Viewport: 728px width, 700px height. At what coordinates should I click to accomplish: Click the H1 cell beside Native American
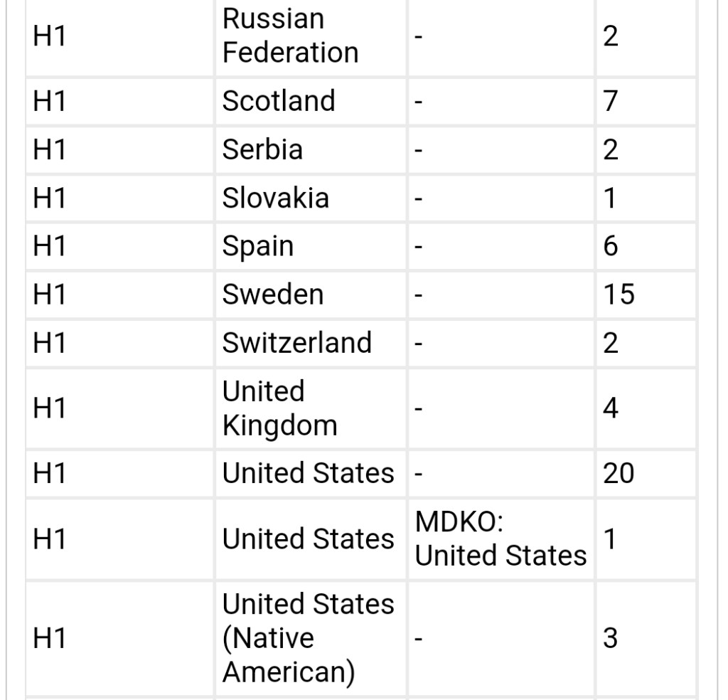coord(50,638)
